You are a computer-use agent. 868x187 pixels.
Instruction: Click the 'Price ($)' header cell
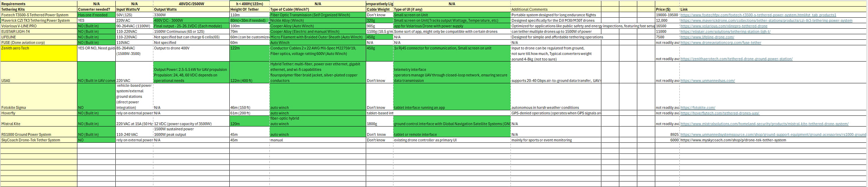[667, 9]
